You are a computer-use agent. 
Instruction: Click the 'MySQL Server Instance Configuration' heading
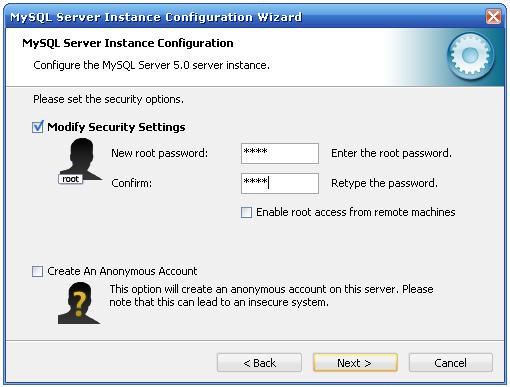tap(128, 43)
